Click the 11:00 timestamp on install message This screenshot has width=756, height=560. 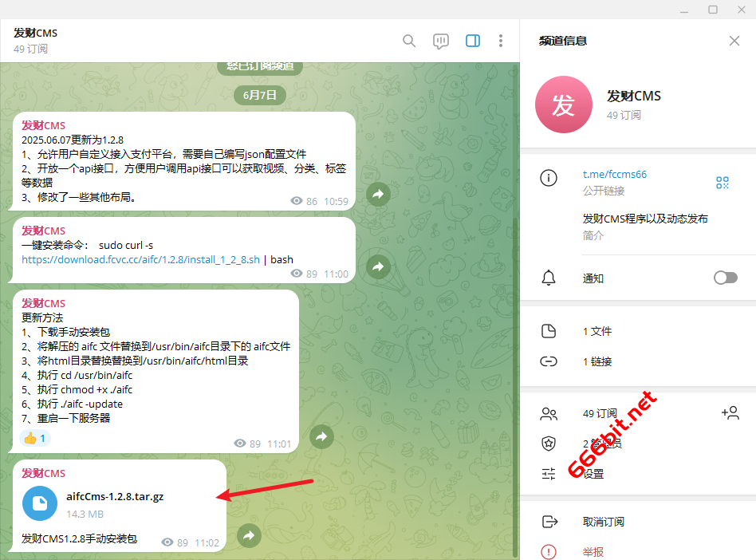pos(336,274)
